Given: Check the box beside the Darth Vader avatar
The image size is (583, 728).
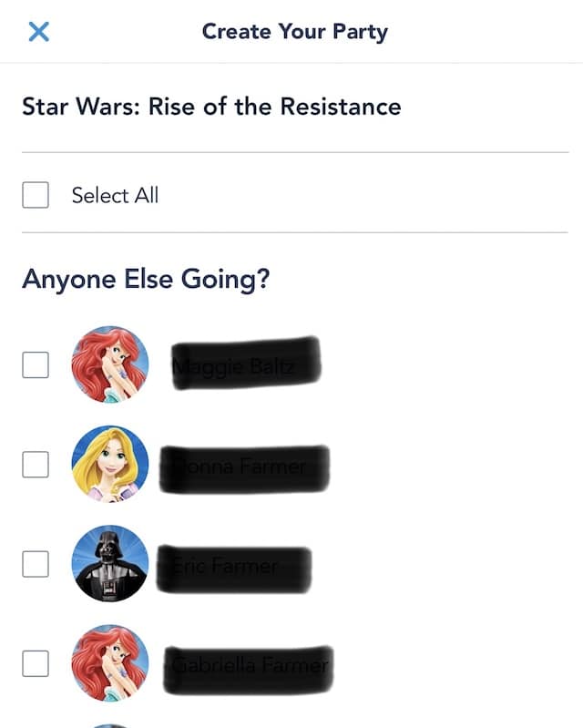Looking at the screenshot, I should point(36,564).
